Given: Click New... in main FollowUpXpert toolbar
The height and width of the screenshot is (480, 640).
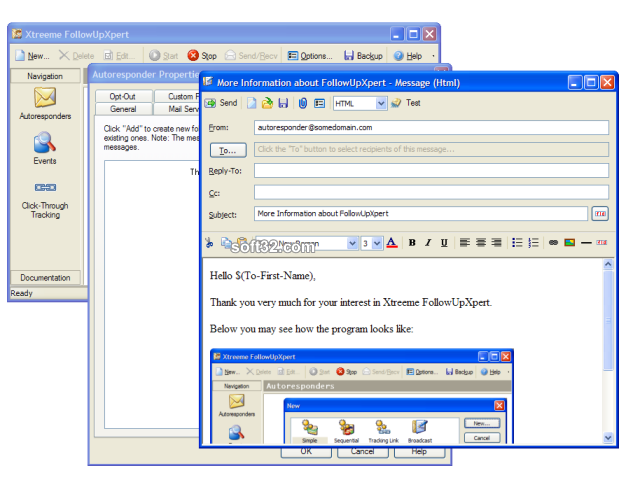Looking at the screenshot, I should point(33,56).
